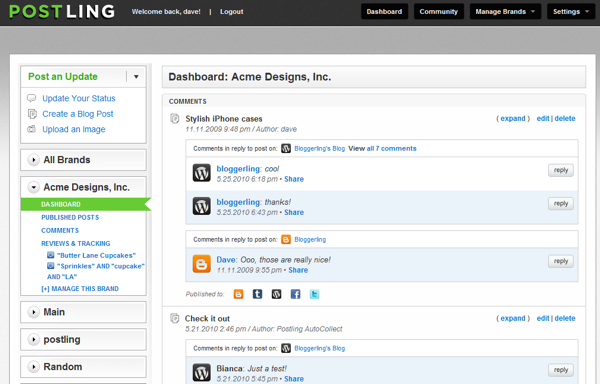This screenshot has height=384, width=600.
Task: Share Dave's 'really nice' comment
Action: click(298, 270)
